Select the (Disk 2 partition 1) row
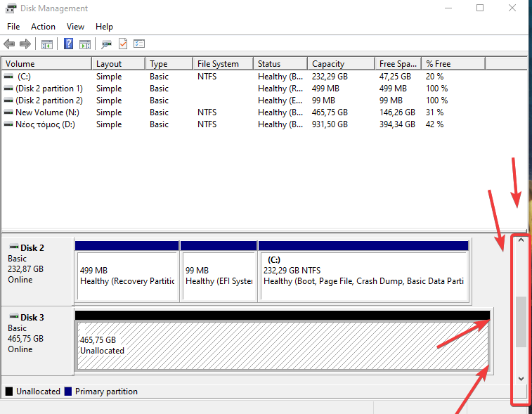 point(244,89)
